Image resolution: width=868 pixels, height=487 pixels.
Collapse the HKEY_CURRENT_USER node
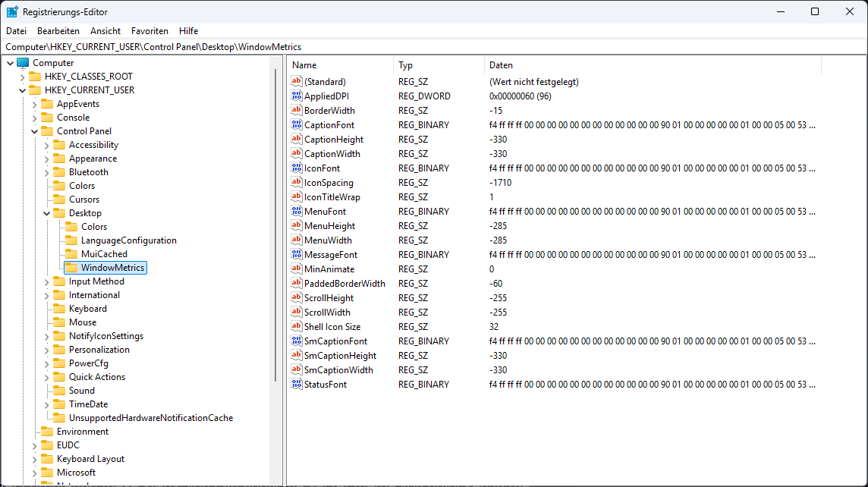coord(24,90)
